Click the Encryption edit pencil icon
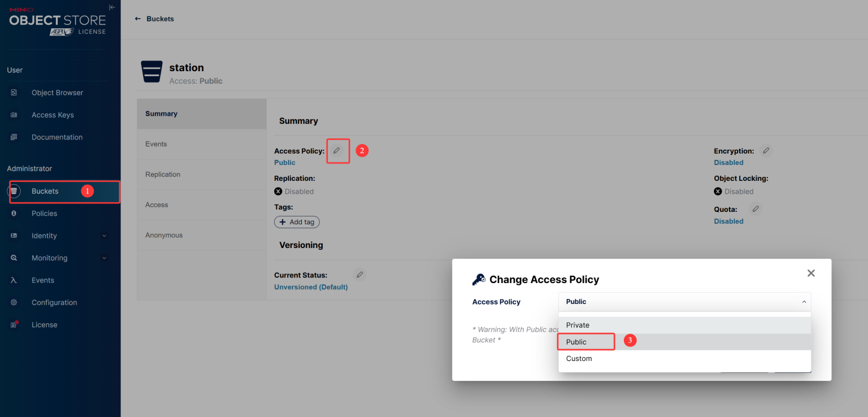 click(766, 150)
